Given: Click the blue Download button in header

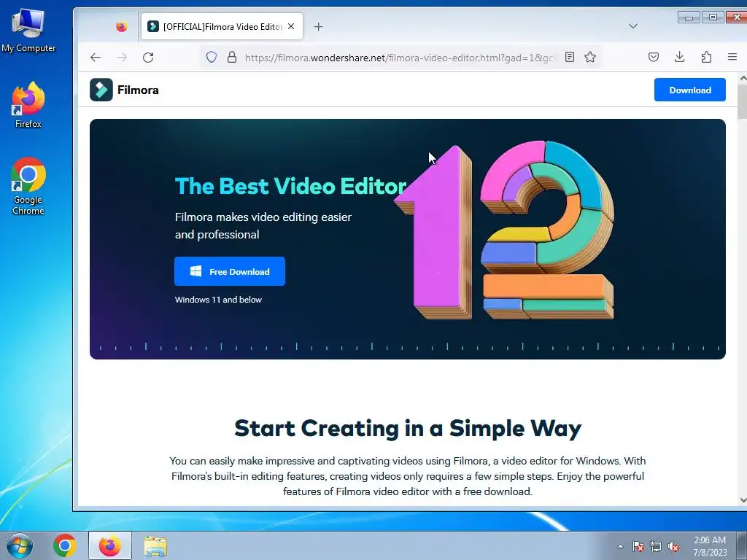Looking at the screenshot, I should pyautogui.click(x=690, y=90).
